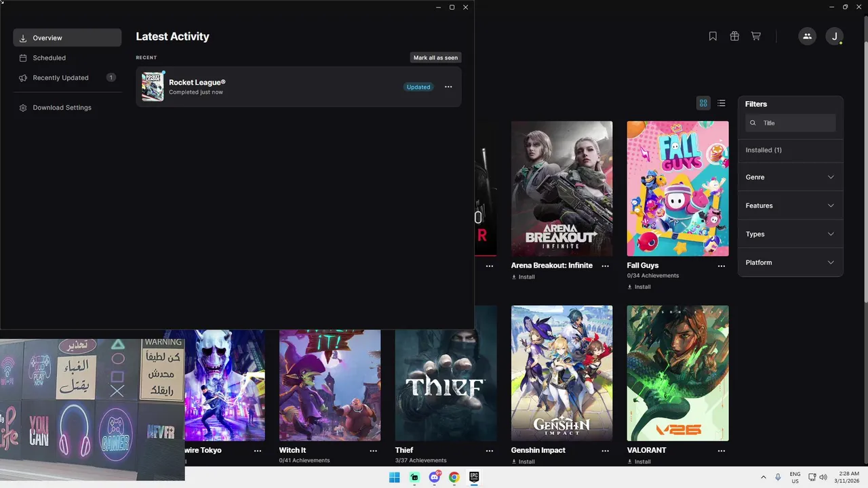This screenshot has height=488, width=868.
Task: Open the Arena Breakout: Infinite cover art
Action: [x=561, y=188]
